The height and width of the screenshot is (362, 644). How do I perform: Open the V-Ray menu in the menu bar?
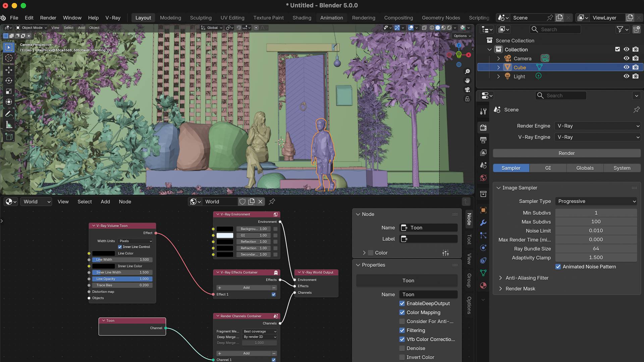(113, 18)
